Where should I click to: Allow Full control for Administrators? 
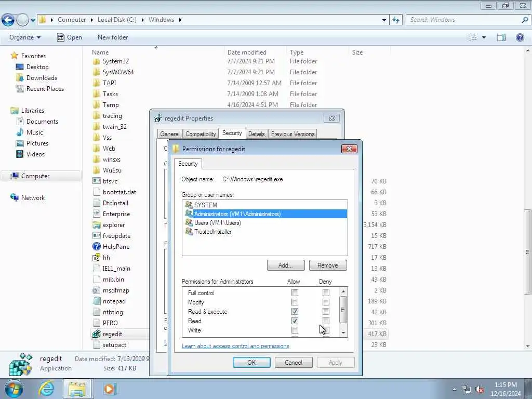tap(295, 292)
